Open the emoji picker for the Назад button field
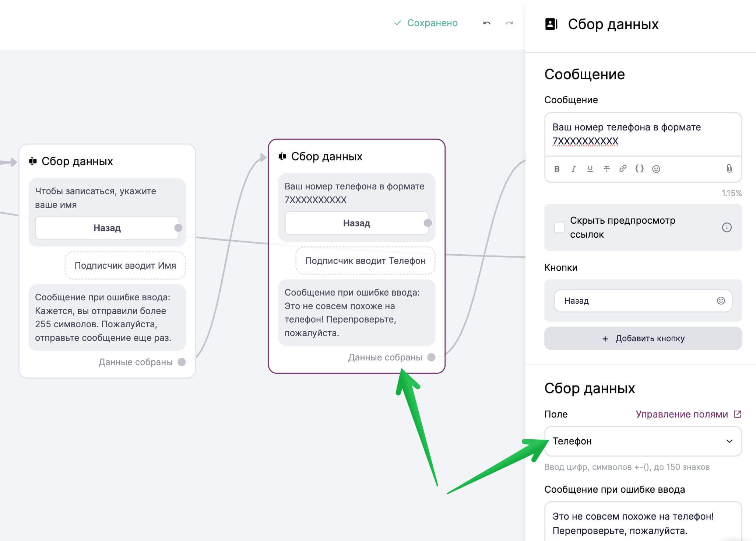Image resolution: width=756 pixels, height=541 pixels. pos(721,301)
